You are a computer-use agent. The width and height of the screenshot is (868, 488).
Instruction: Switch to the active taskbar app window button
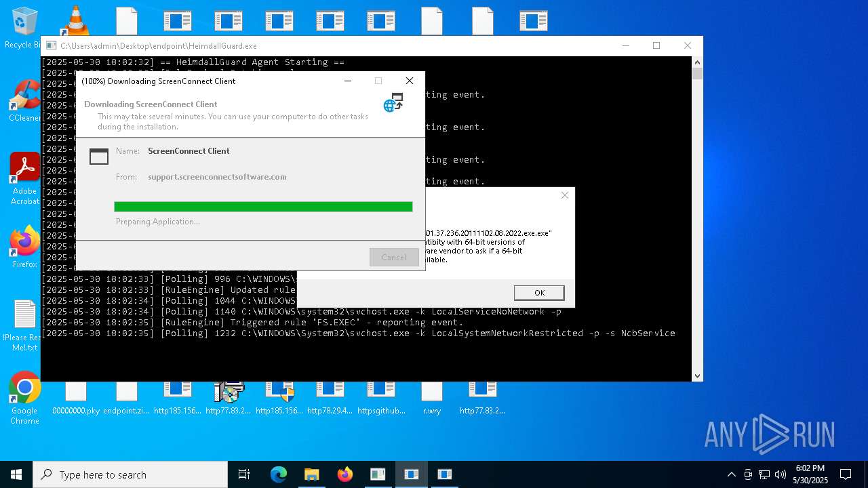[x=412, y=474]
